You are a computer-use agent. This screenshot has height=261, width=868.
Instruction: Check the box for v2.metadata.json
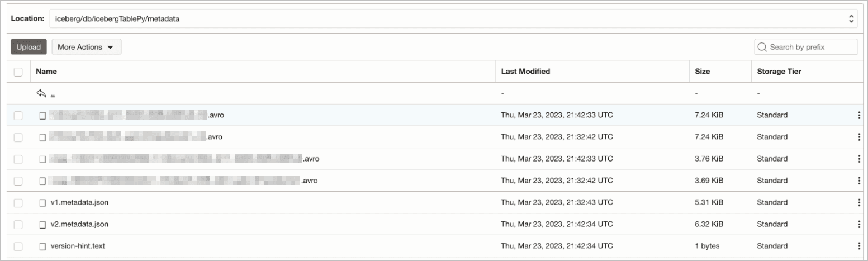tap(18, 224)
